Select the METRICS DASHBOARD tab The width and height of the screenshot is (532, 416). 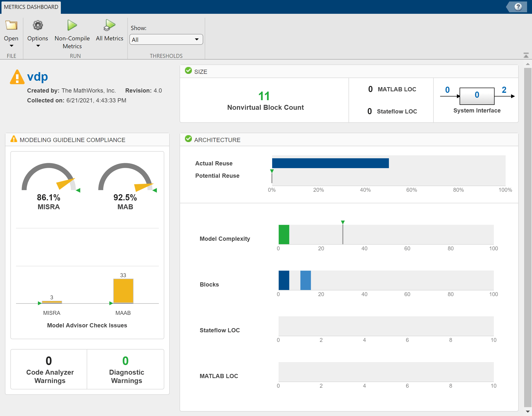point(31,7)
